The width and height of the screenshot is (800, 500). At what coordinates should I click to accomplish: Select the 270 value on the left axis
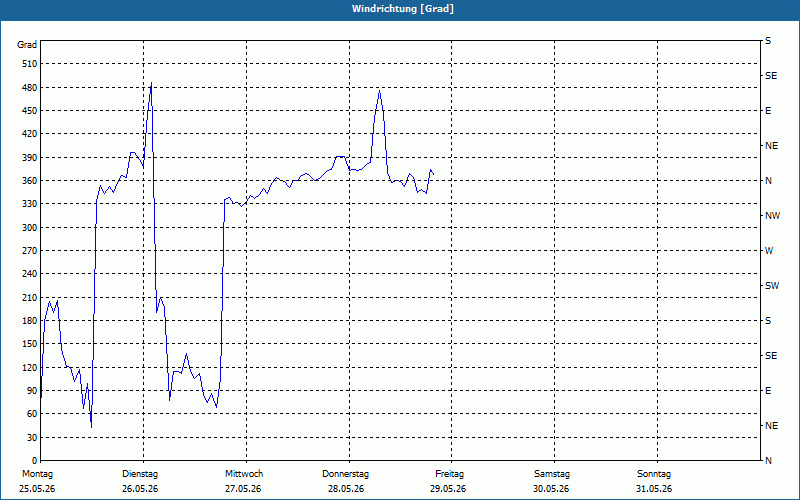coord(30,251)
